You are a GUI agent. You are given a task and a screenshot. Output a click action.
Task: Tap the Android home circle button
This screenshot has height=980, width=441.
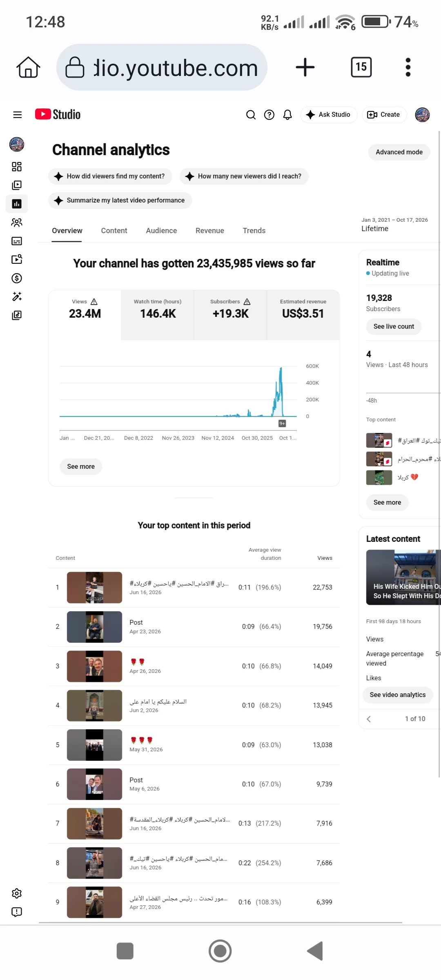[220, 951]
